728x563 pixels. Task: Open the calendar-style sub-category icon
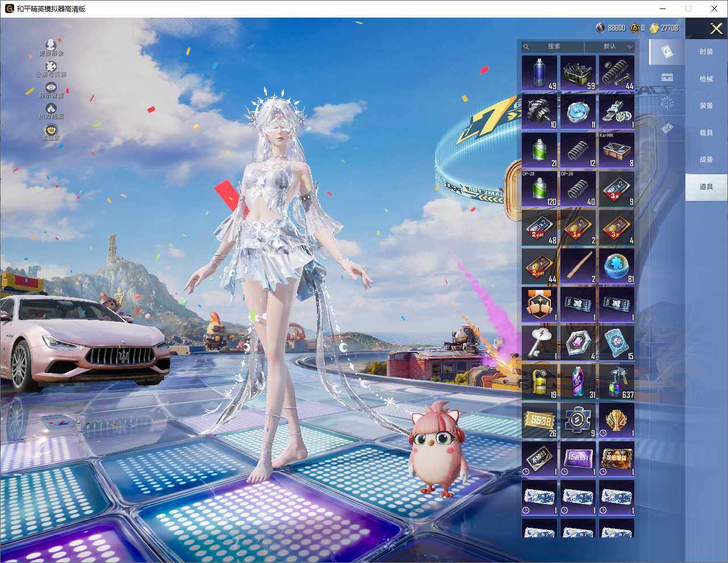pos(667,77)
